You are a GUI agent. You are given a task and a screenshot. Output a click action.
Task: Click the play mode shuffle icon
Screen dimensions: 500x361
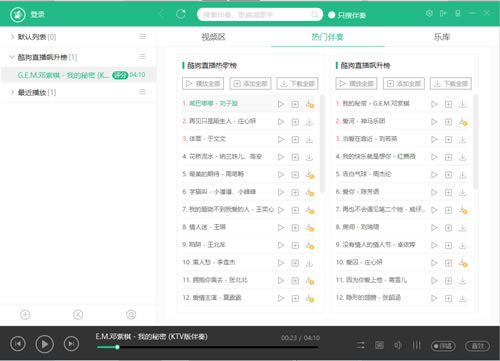360,345
